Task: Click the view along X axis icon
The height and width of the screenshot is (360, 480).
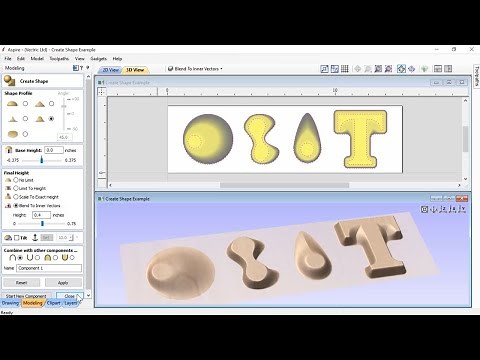Action: (x=452, y=209)
